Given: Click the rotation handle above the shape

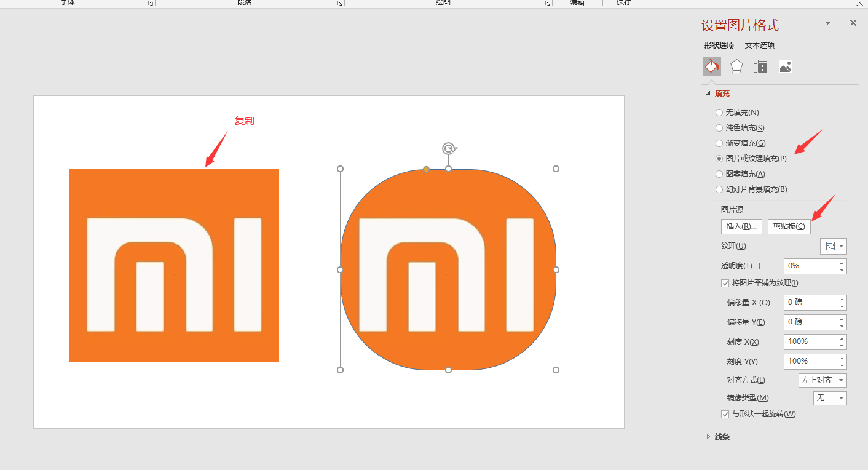Looking at the screenshot, I should (449, 148).
